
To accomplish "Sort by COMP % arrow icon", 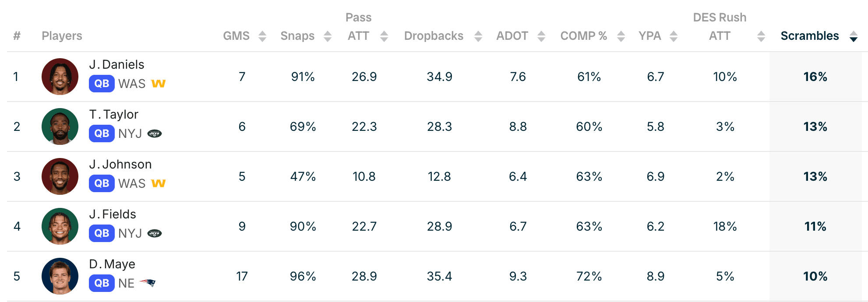I will tap(621, 36).
